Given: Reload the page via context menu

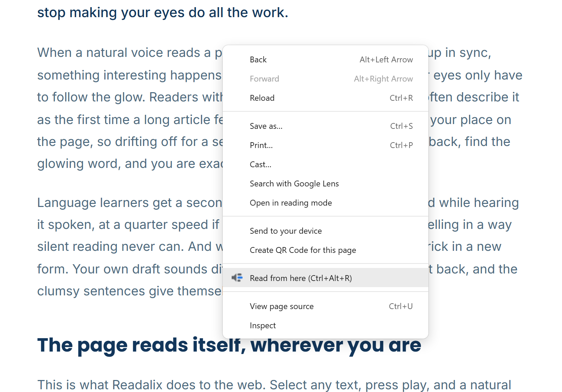Looking at the screenshot, I should coord(326,98).
